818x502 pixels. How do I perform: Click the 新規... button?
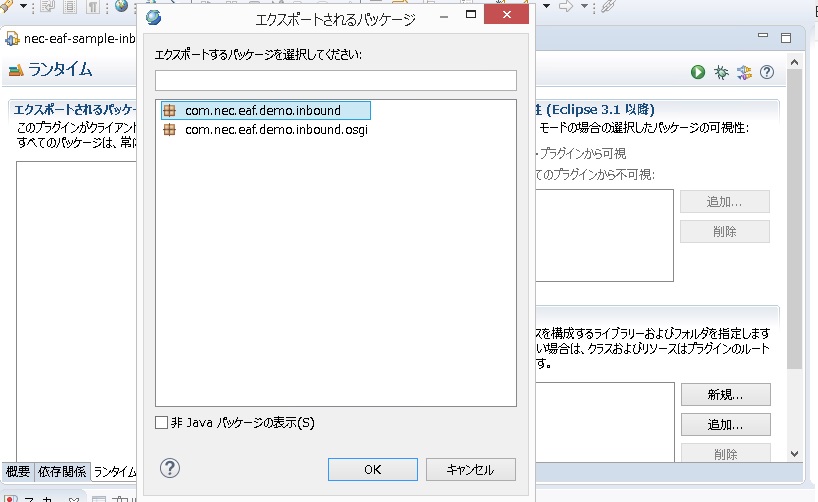pyautogui.click(x=725, y=394)
